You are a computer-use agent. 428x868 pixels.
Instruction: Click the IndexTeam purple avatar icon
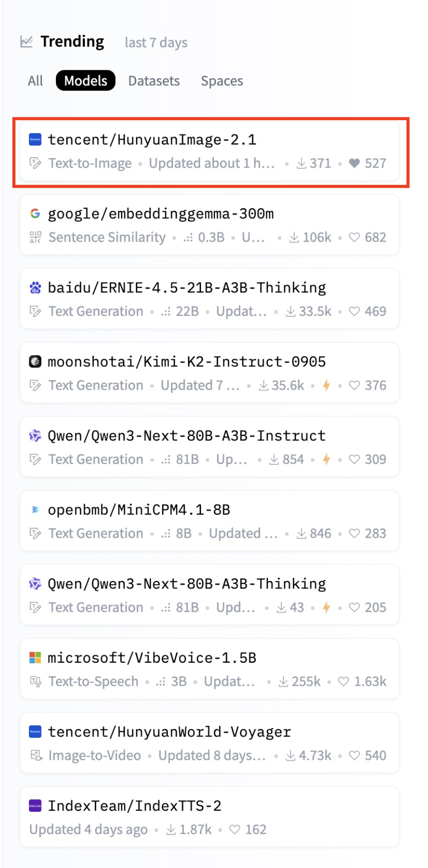click(x=35, y=806)
